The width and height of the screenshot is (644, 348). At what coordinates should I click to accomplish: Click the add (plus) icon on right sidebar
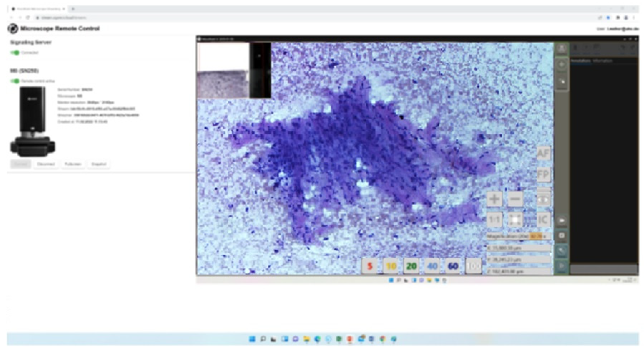pyautogui.click(x=562, y=64)
